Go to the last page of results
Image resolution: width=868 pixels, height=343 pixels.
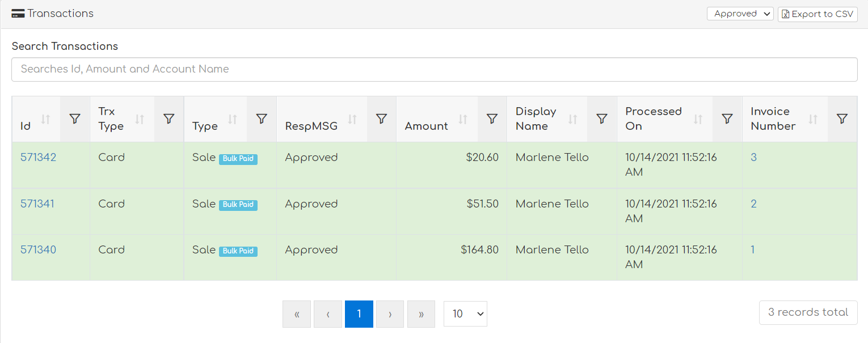click(x=421, y=314)
